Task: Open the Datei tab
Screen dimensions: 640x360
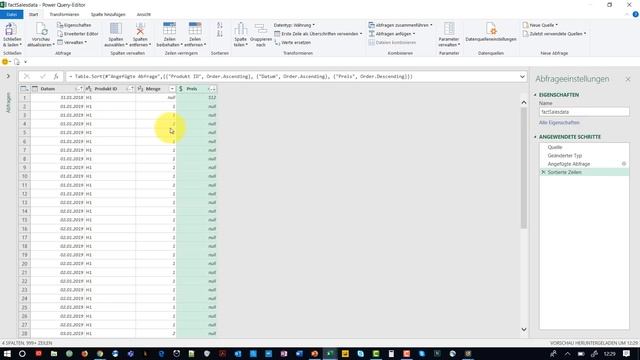Action: pos(11,14)
